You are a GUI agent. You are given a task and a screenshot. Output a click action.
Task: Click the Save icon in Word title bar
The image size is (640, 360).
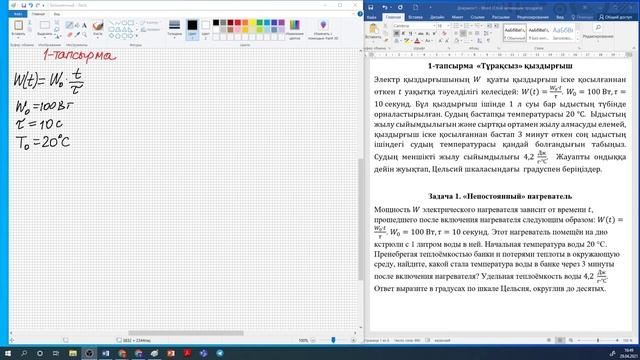(x=371, y=7)
